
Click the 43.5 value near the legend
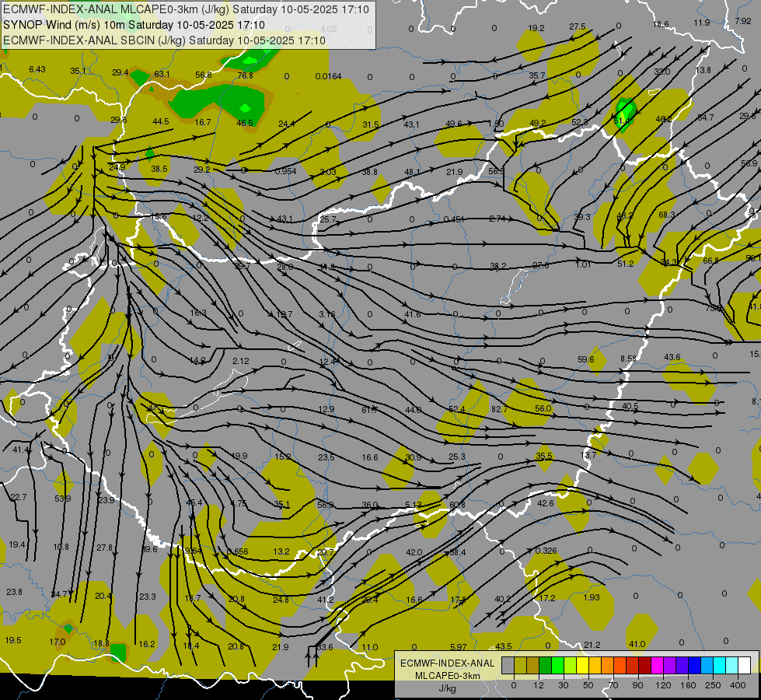coord(503,646)
